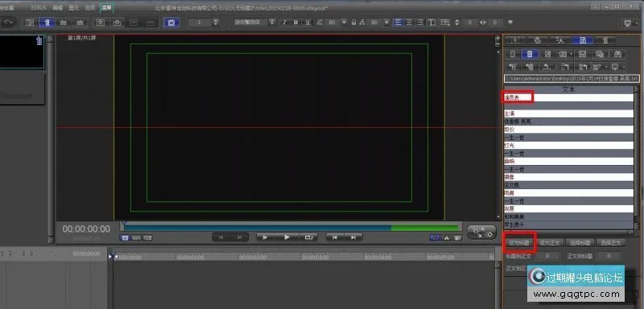The image size is (644, 309).
Task: Click the highlighted blue calendar-like toolbar icon
Action: click(x=171, y=23)
